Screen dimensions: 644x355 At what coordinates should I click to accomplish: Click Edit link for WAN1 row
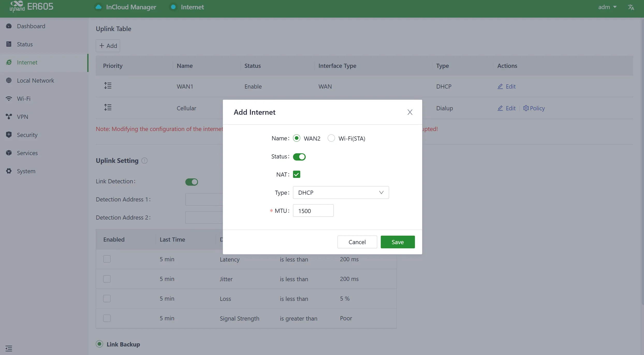507,86
